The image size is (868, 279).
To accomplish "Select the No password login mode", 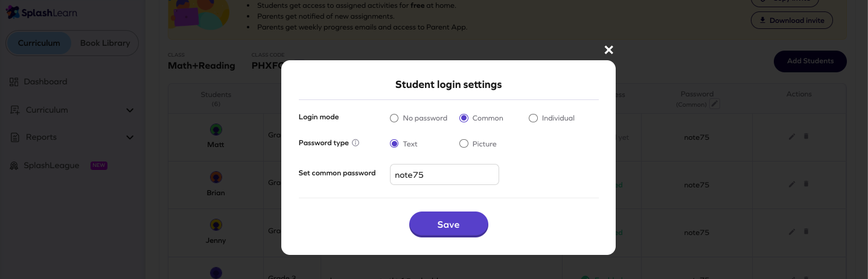I will coord(394,118).
